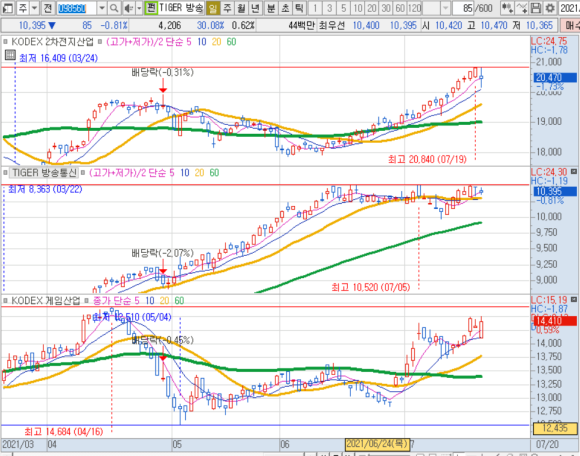Image resolution: width=580 pixels, height=456 pixels.
Task: Select the 60 interval button
Action: [x=400, y=8]
